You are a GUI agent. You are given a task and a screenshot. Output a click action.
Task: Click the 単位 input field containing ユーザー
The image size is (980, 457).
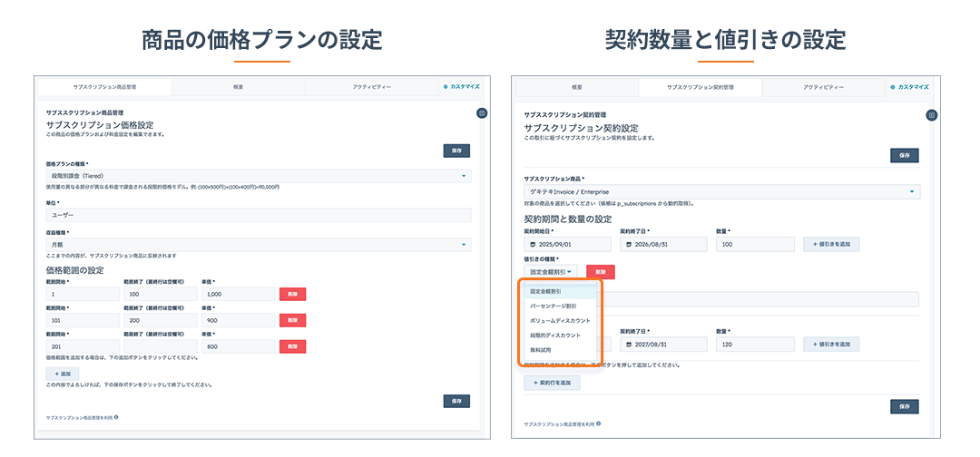[258, 215]
